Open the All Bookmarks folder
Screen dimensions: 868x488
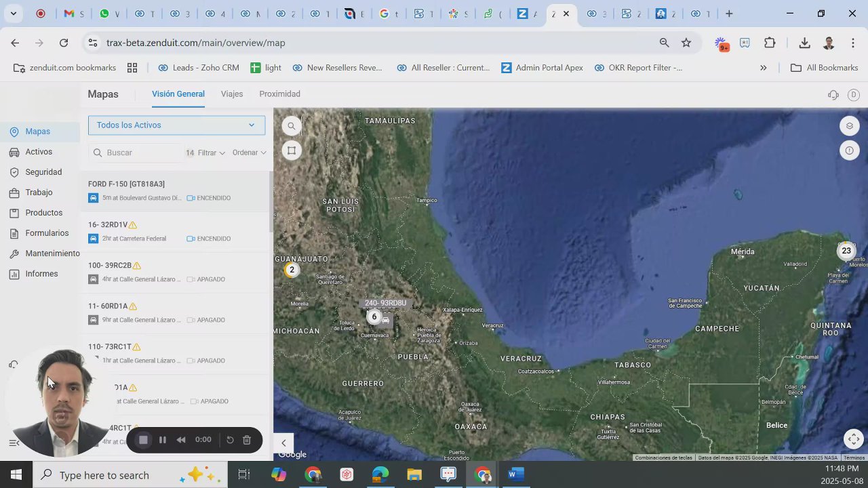point(825,68)
